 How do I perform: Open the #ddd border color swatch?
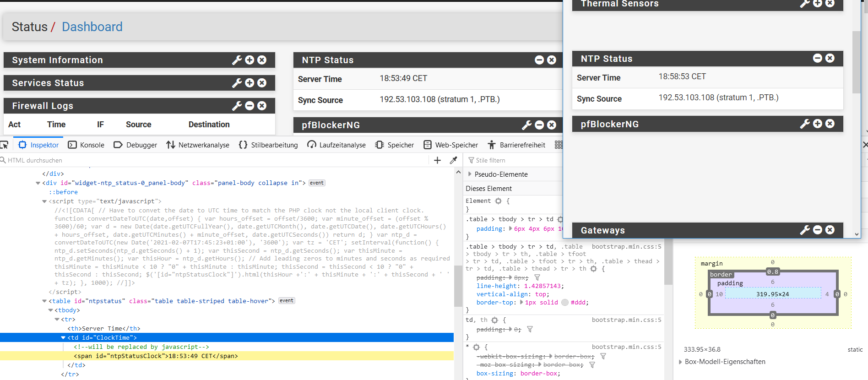coord(565,302)
